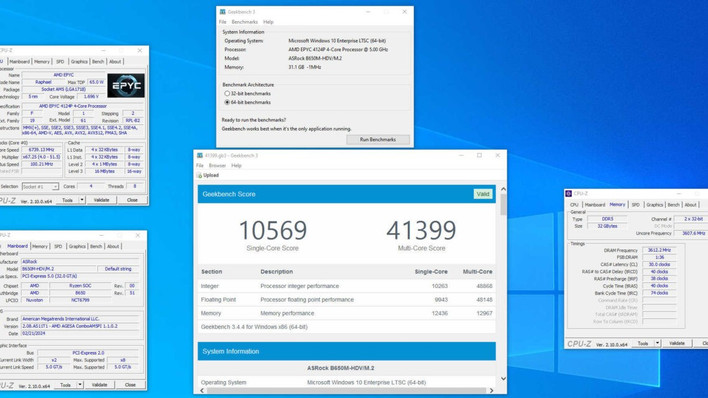Click the Floating Point row in results table
This screenshot has height=398, width=708.
(x=346, y=300)
